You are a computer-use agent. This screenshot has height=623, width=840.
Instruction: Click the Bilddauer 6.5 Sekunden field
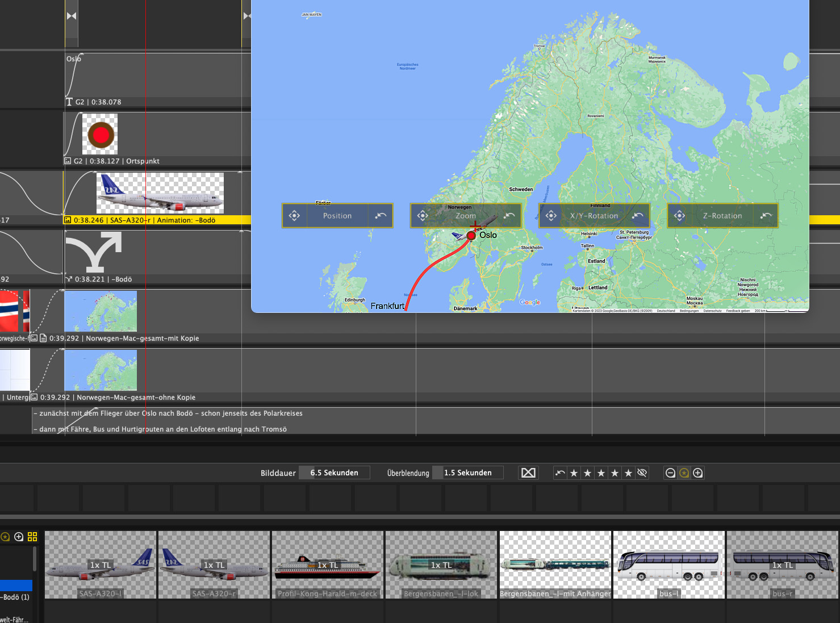coord(335,473)
